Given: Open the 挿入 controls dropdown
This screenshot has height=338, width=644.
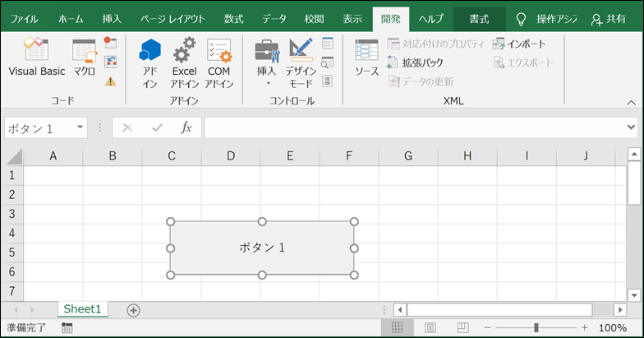Looking at the screenshot, I should 267,62.
